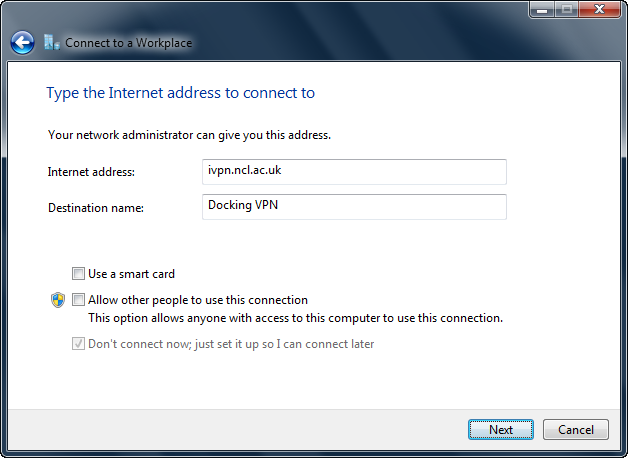Tick Allow other people to use this connection
This screenshot has height=458, width=628.
pos(78,300)
